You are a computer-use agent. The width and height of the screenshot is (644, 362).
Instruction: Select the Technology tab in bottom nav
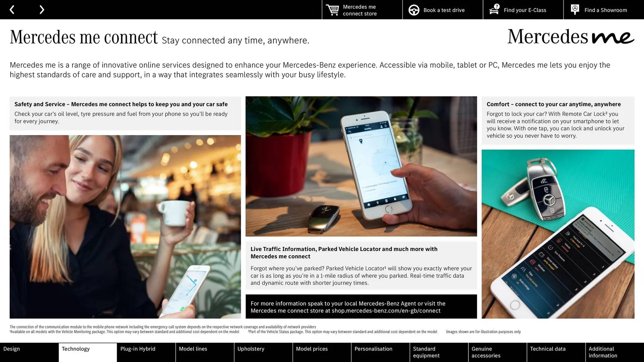[x=87, y=352]
